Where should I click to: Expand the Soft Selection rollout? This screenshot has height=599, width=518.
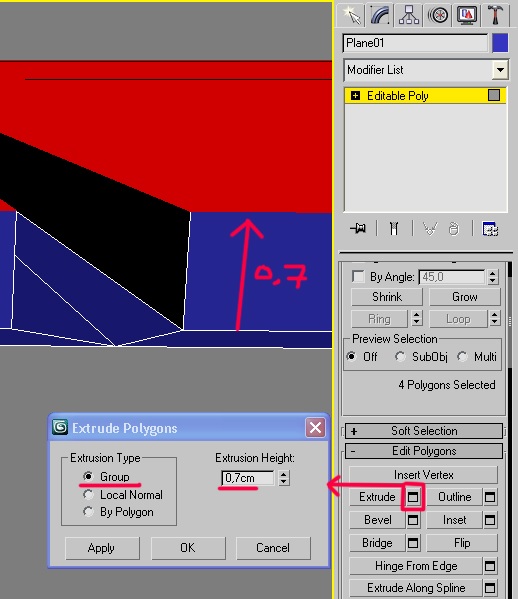[x=424, y=431]
